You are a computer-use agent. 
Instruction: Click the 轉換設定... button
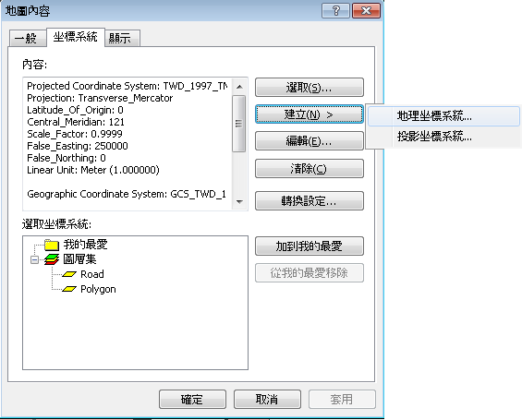pos(309,201)
